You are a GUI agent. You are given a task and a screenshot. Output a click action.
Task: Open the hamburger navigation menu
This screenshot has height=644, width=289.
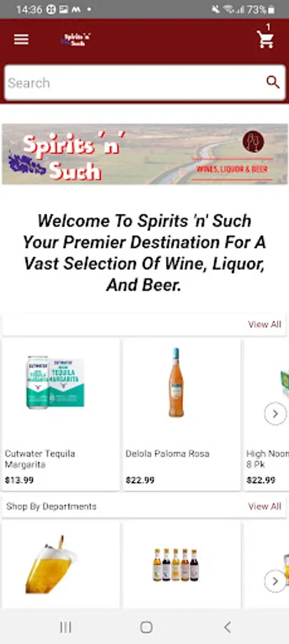21,39
